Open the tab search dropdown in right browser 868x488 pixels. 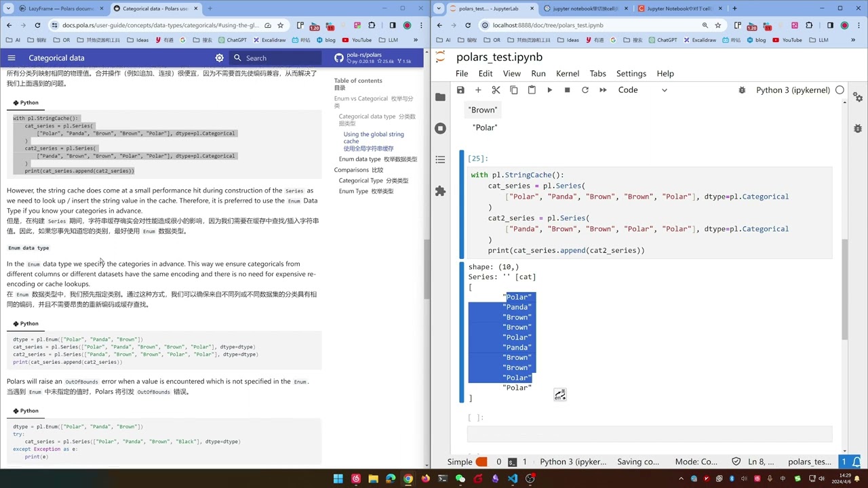pos(439,9)
